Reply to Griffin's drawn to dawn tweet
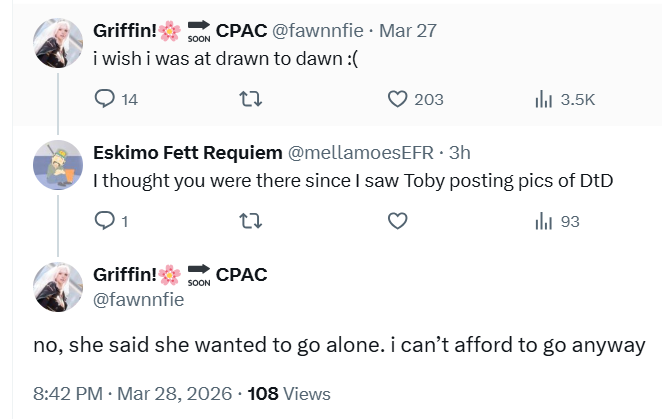Viewport: 662px width, 419px height. click(x=105, y=99)
